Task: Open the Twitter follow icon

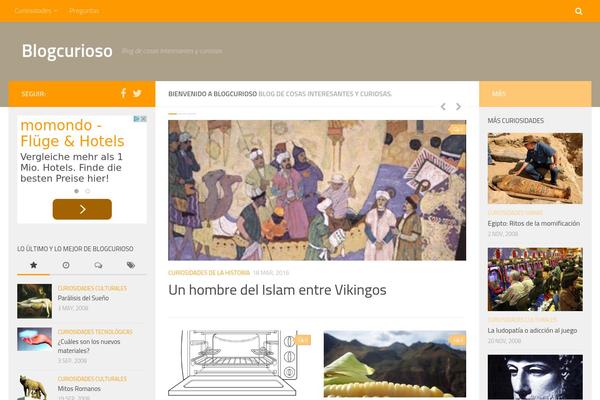Action: [x=137, y=93]
